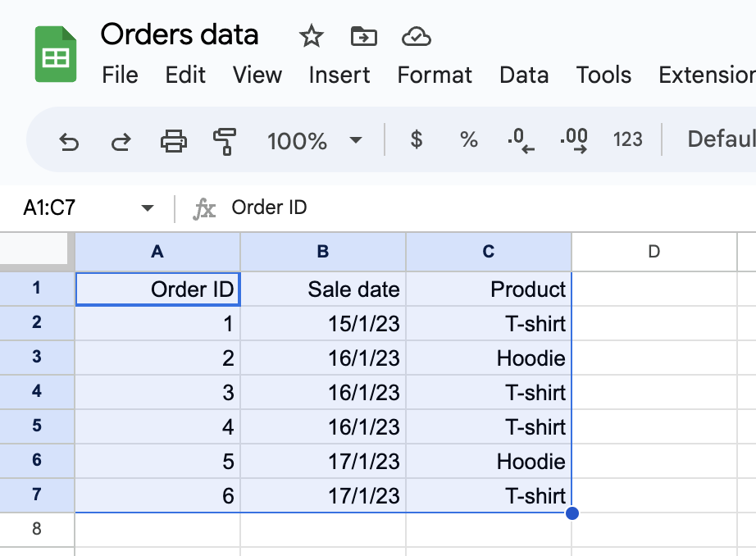This screenshot has height=556, width=756.
Task: Click the Orders data title to rename
Action: pyautogui.click(x=179, y=34)
